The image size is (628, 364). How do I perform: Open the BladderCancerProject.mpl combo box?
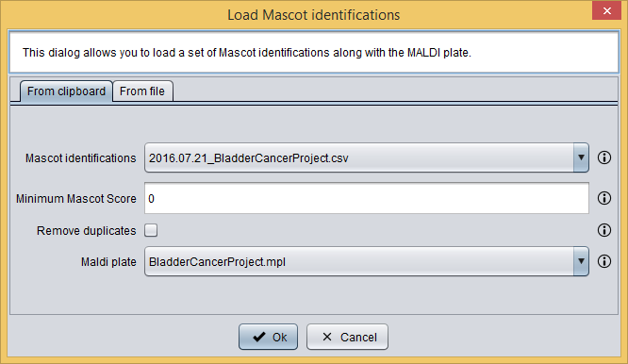(367, 261)
